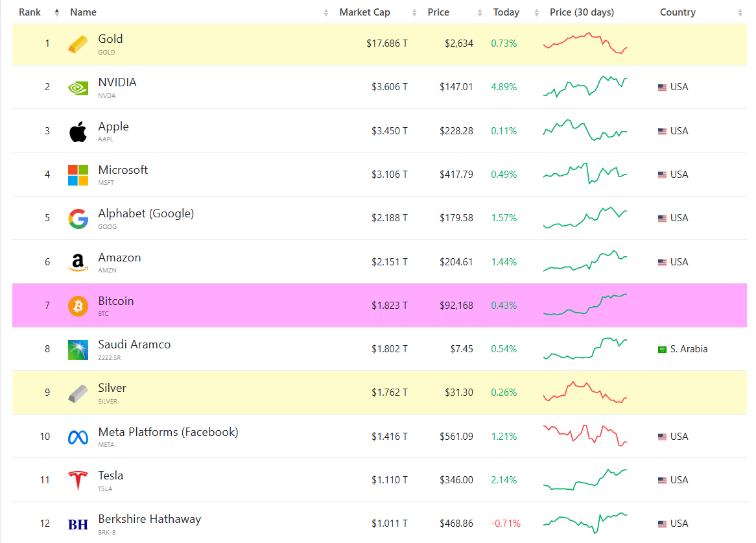Open the Silver asset link
Screen dimensions: 756x543
click(112, 388)
